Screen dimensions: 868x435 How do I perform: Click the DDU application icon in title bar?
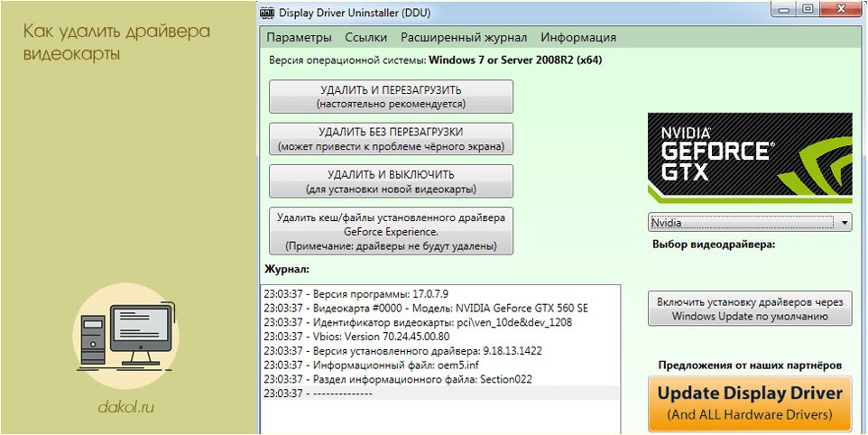click(267, 12)
